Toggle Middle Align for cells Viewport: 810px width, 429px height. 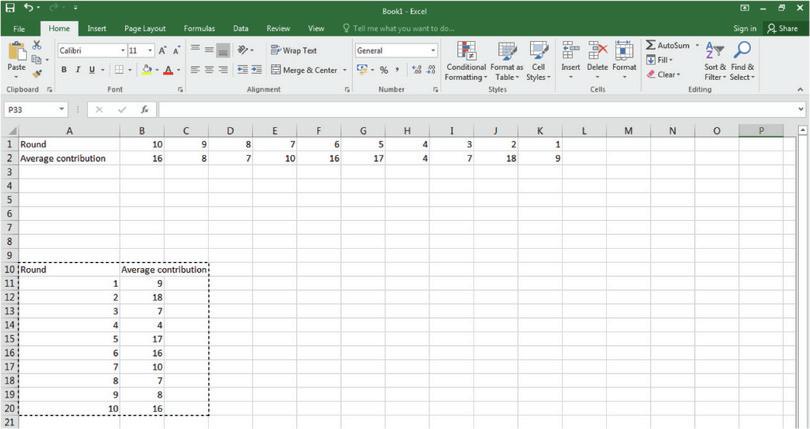209,50
